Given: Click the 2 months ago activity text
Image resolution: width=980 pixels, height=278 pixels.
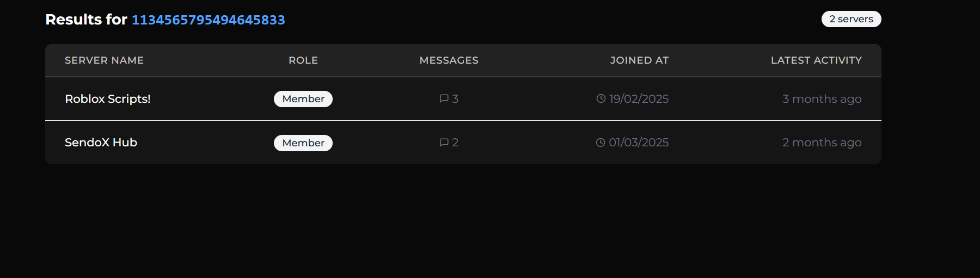Looking at the screenshot, I should pos(822,143).
